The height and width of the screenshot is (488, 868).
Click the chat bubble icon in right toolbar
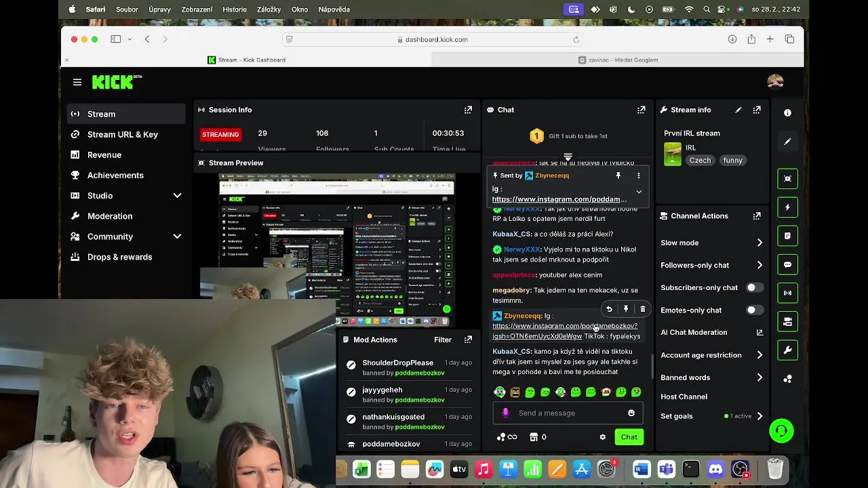[787, 265]
